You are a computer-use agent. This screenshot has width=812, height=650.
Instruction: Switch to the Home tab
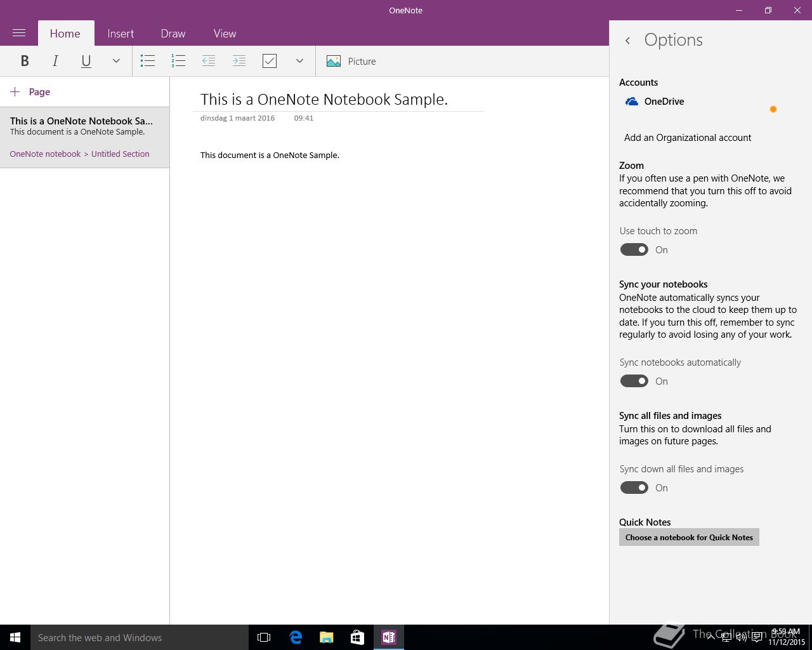pyautogui.click(x=65, y=34)
